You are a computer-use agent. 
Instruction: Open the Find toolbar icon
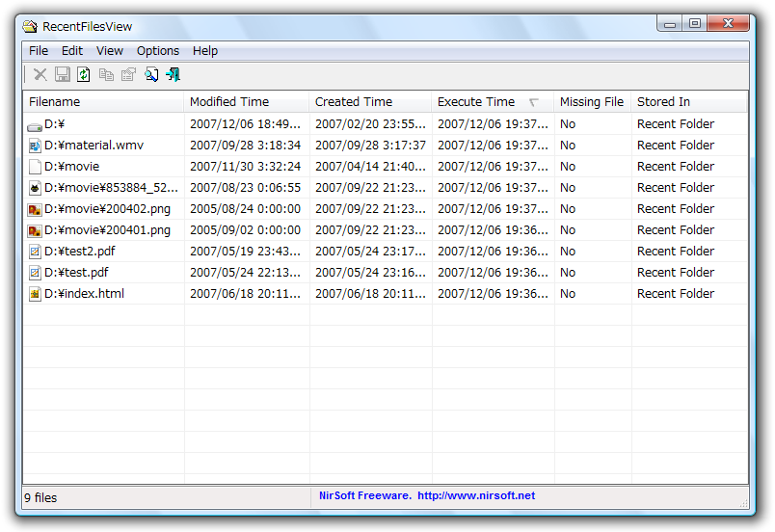[151, 74]
